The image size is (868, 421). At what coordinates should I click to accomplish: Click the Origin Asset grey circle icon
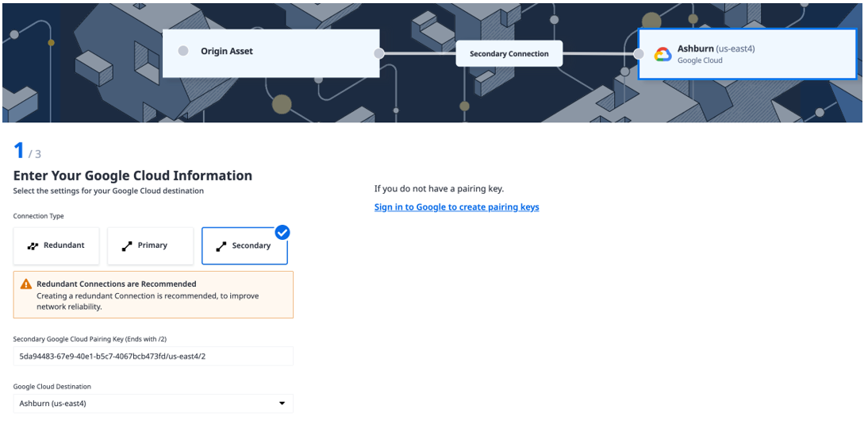(x=183, y=51)
